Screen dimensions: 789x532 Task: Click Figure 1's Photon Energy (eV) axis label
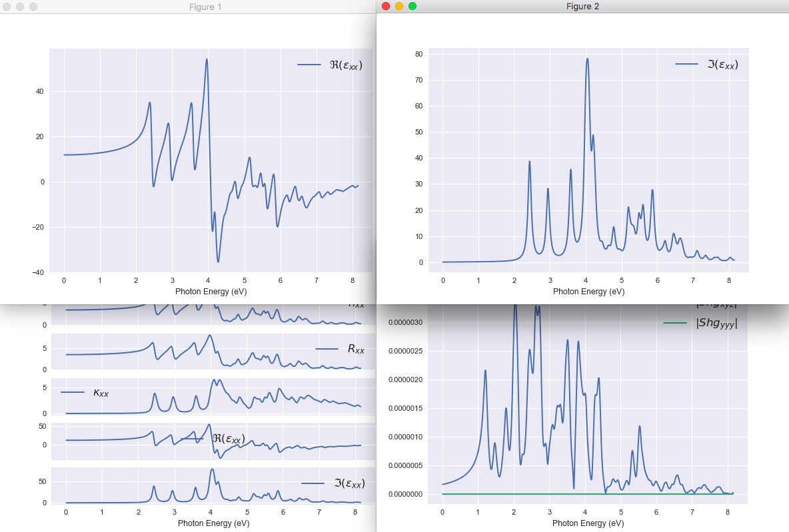(211, 291)
